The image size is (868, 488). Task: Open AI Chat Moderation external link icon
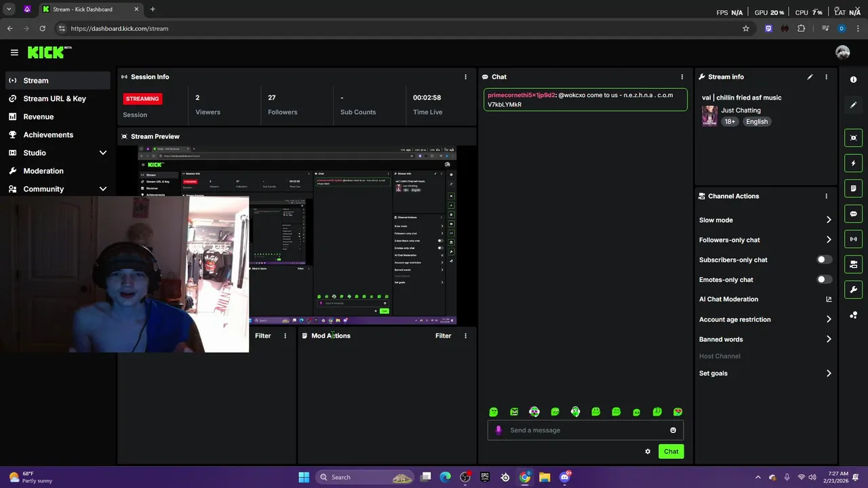pyautogui.click(x=829, y=299)
